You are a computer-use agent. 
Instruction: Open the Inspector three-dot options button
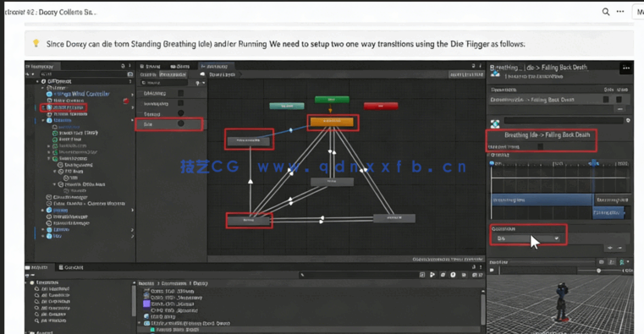click(x=626, y=68)
